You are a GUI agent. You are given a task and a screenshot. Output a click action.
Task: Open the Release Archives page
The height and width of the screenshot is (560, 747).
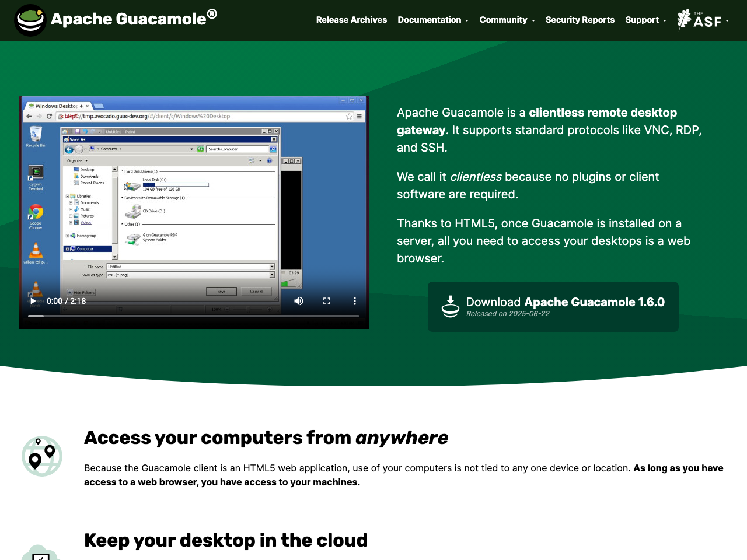(351, 20)
